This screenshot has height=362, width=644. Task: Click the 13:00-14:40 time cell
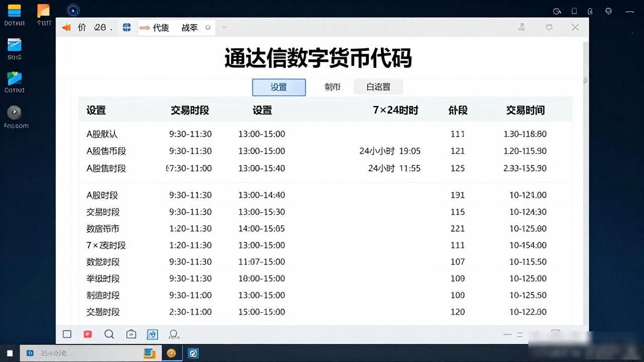point(262,195)
